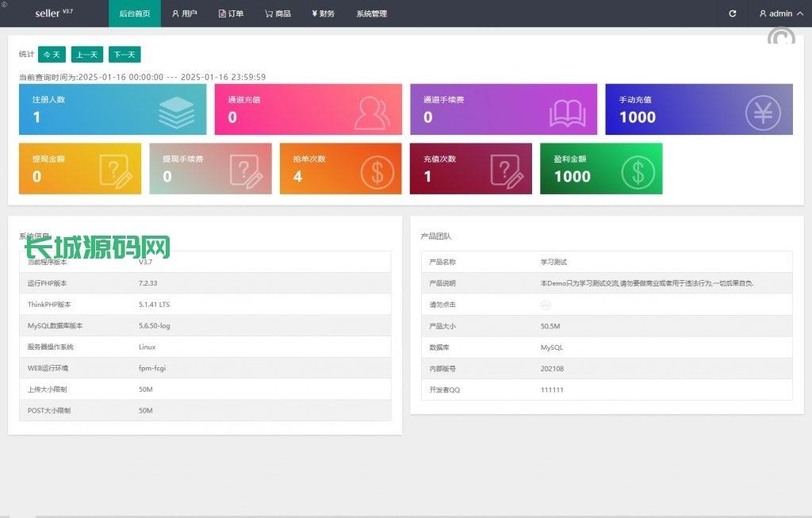The image size is (812, 518).
Task: Open the 用户 menu item
Action: click(x=185, y=13)
